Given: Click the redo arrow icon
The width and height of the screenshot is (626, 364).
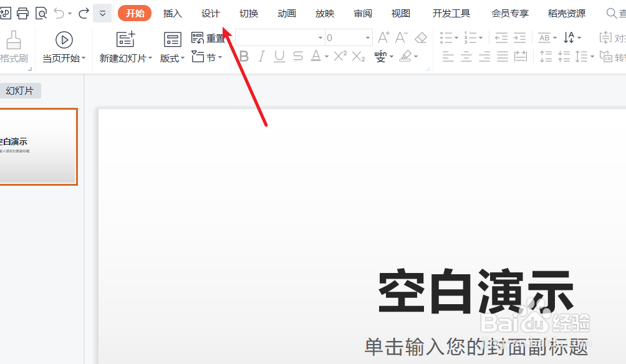Looking at the screenshot, I should (x=84, y=14).
